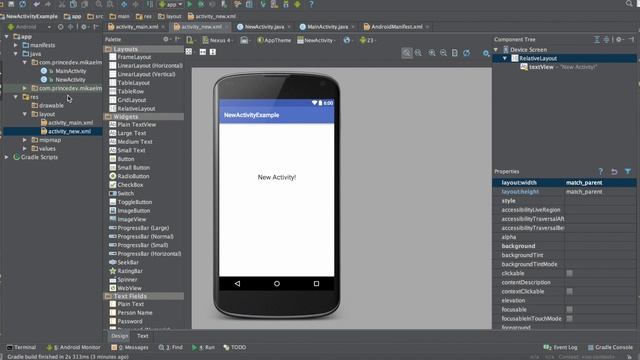Image resolution: width=640 pixels, height=360 pixels.
Task: Expand the values folder node
Action: [24, 149]
